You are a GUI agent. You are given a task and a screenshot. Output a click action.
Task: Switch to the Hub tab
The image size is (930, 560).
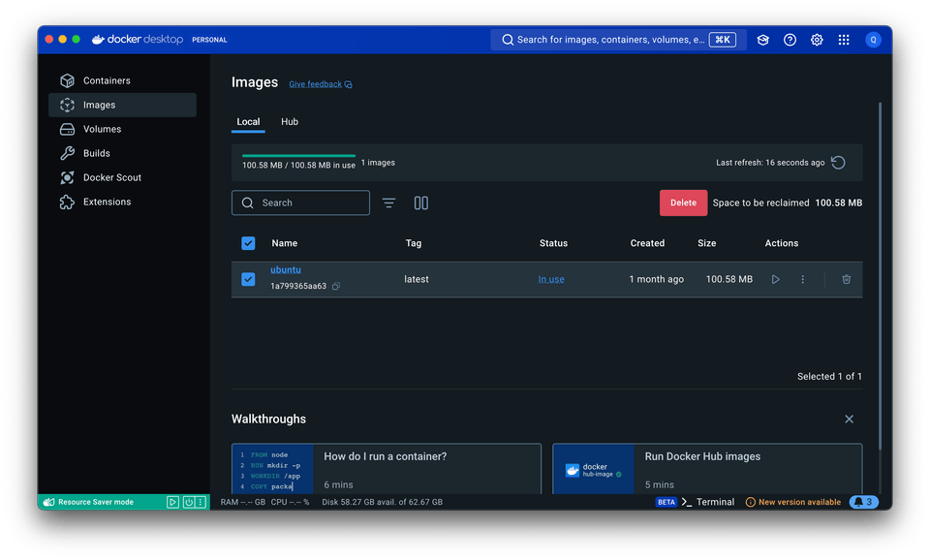[290, 122]
